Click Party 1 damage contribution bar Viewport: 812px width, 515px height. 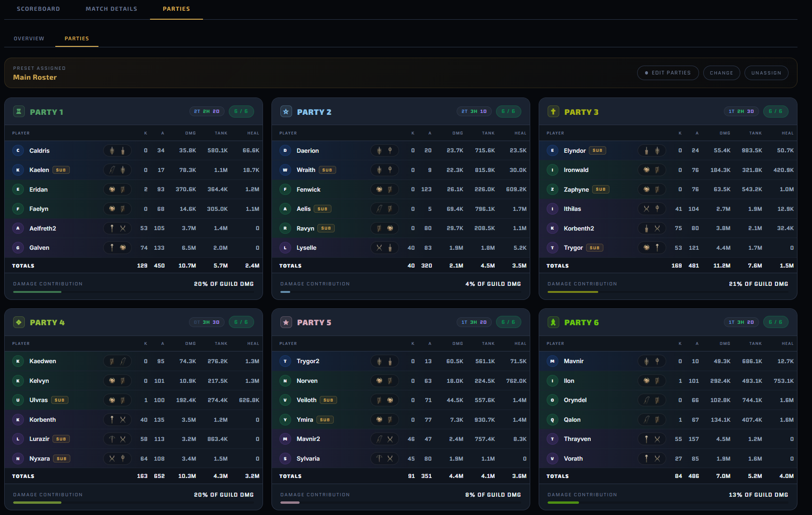coord(134,292)
